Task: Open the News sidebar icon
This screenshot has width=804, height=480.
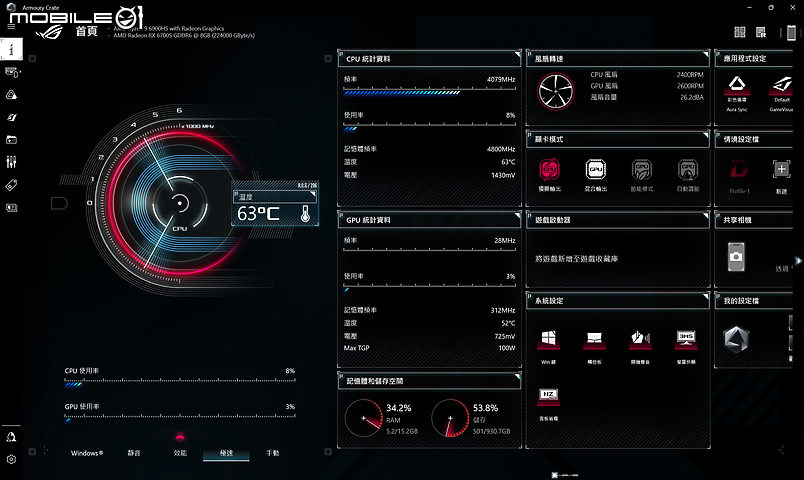Action: click(11, 208)
